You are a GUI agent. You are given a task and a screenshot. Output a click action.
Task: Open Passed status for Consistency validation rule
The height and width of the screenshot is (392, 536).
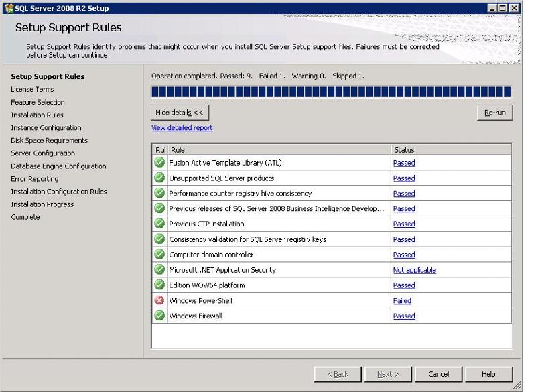coord(404,239)
